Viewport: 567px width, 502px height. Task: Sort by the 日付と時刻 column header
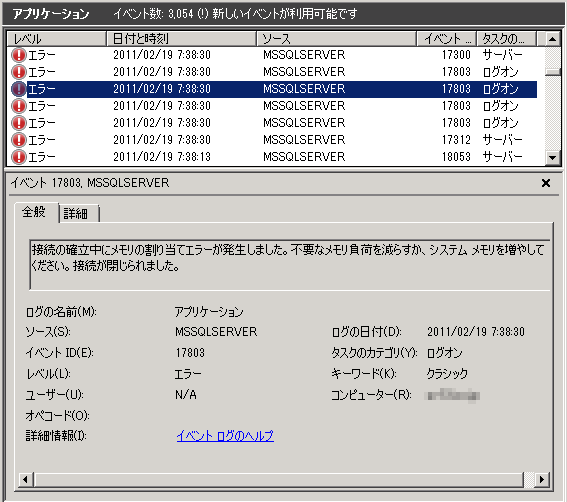(182, 39)
